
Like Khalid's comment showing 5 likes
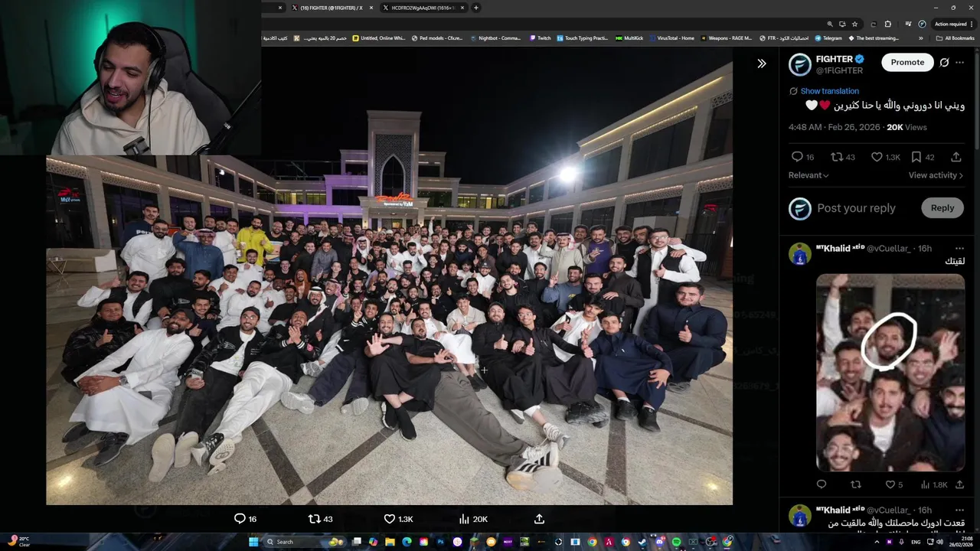click(x=893, y=484)
